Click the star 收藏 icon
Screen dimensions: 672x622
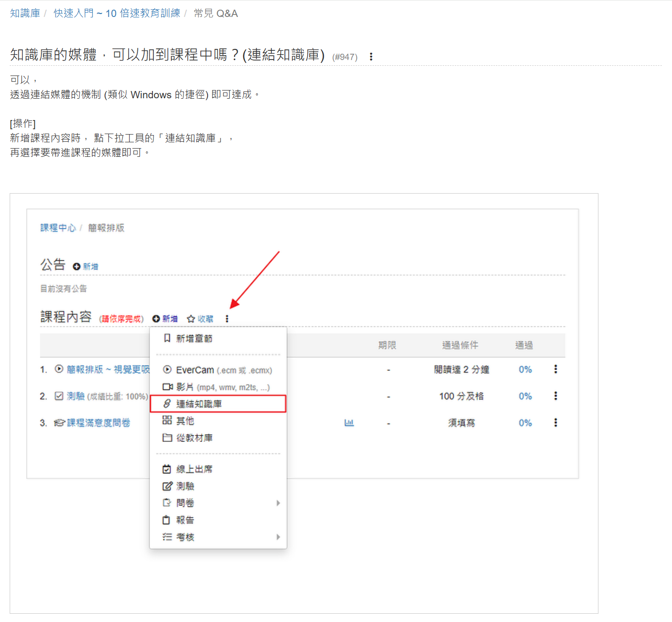tap(191, 319)
